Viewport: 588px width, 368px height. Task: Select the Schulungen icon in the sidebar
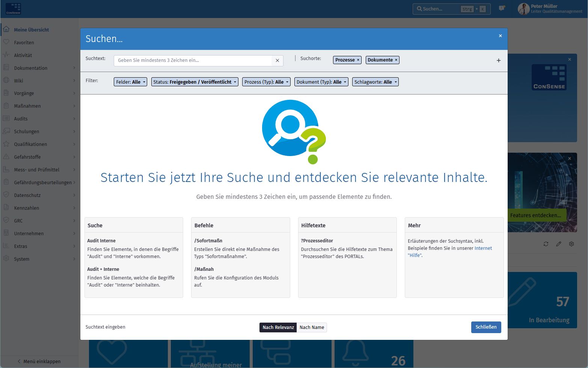click(6, 131)
